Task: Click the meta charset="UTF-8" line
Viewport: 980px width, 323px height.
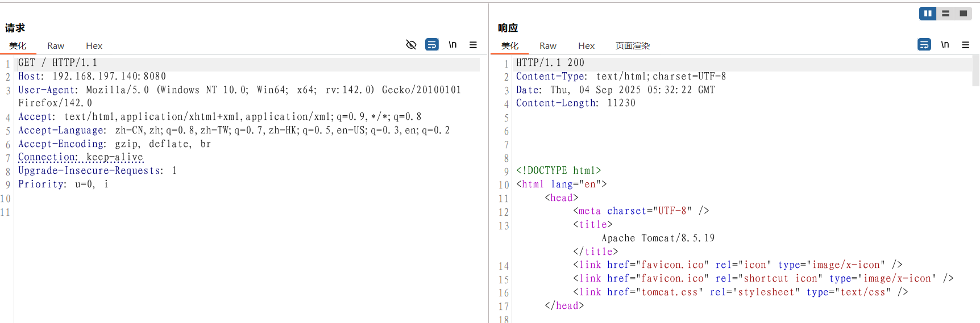Action: (x=641, y=211)
